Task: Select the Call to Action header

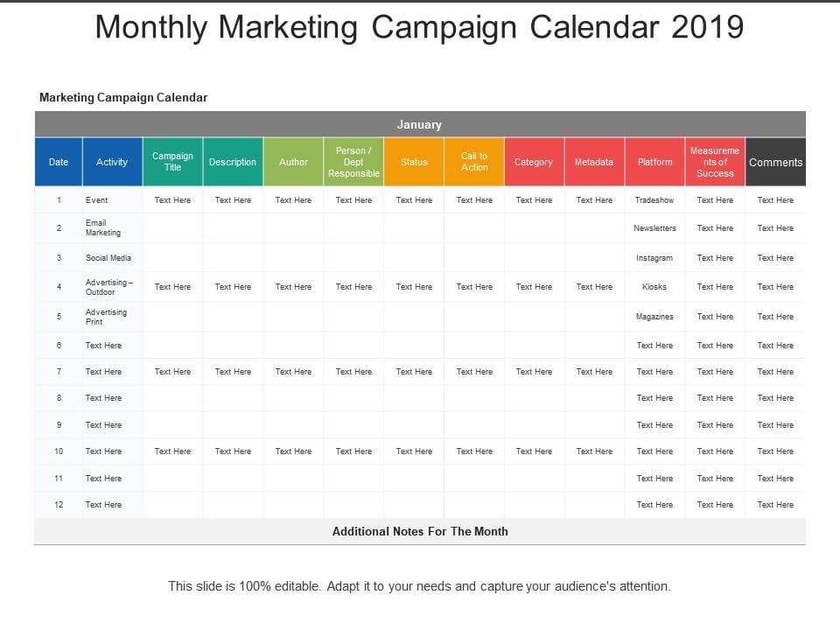Action: tap(474, 162)
